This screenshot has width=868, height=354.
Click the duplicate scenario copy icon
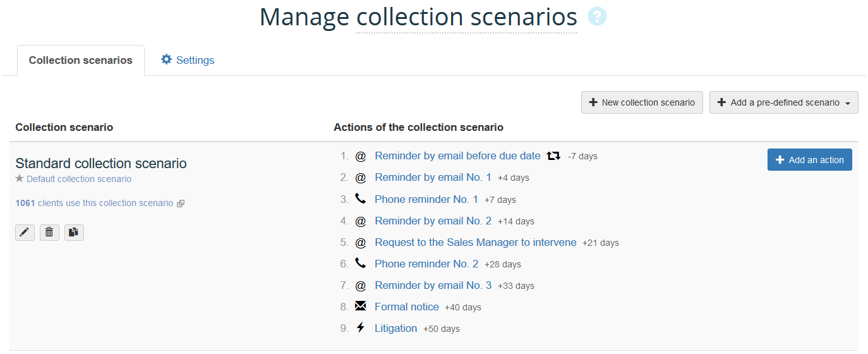[x=74, y=233]
